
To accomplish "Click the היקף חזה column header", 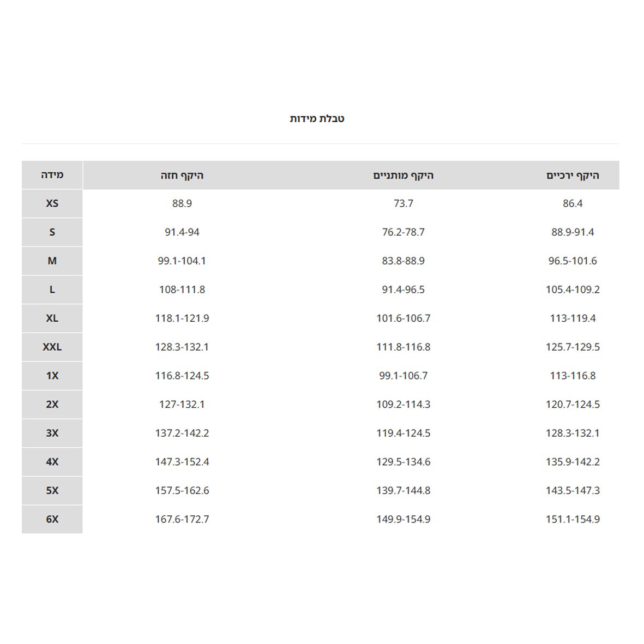I will (182, 176).
